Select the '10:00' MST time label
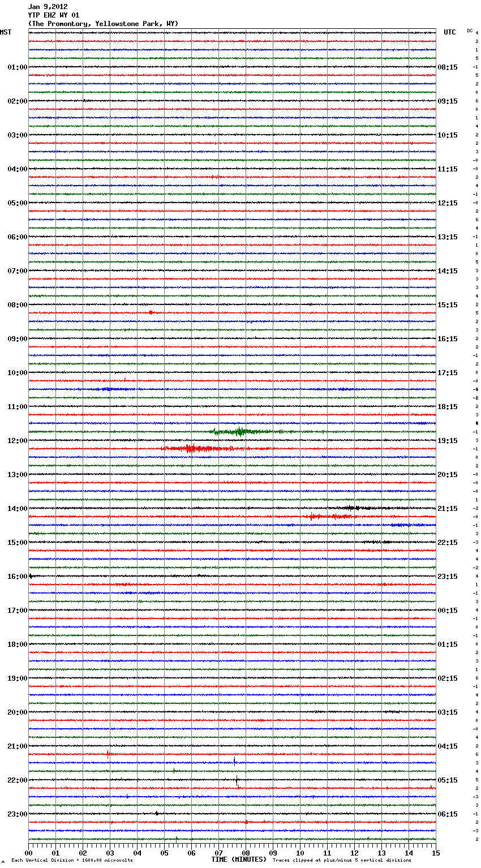Screen dimensions: 481x868 click(x=18, y=373)
